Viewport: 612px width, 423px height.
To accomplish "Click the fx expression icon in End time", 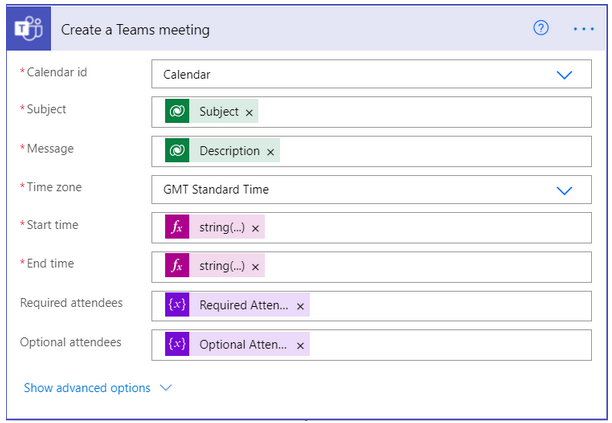I will 178,266.
